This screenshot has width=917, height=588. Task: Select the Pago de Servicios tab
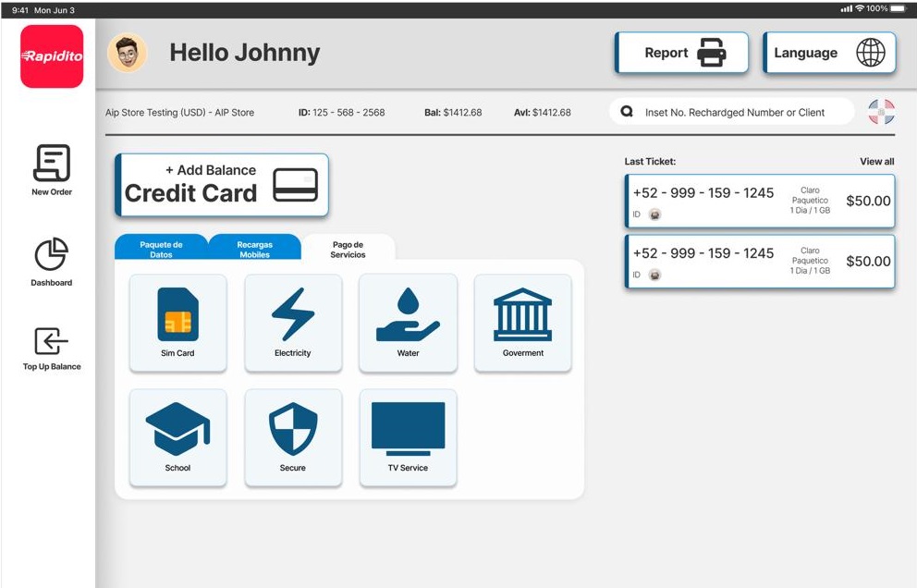[x=348, y=249]
